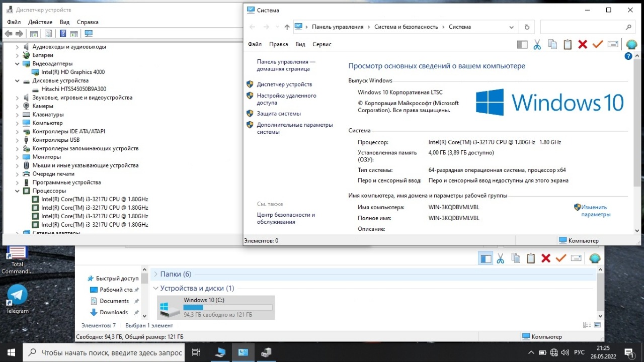
Task: Click orange Properties checkmark in System window toolbar
Action: (598, 44)
